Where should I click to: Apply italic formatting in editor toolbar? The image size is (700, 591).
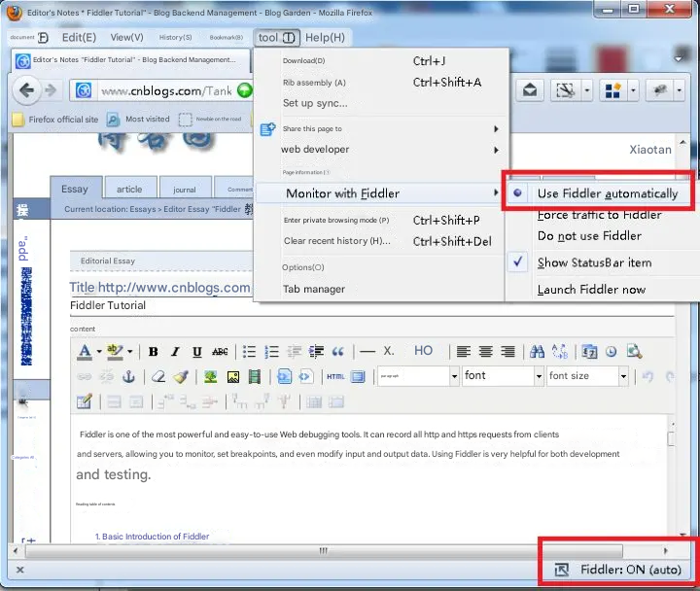tap(175, 352)
